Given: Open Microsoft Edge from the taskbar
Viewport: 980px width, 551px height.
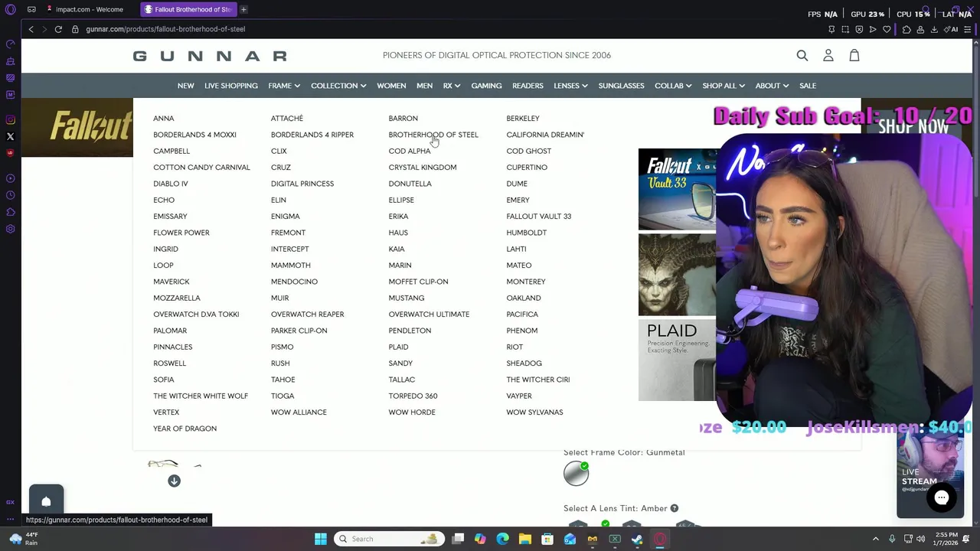Looking at the screenshot, I should pos(502,539).
